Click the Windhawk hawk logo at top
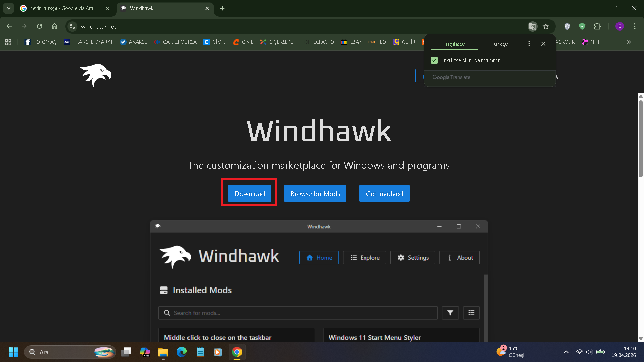Viewport: 644px width, 362px height. pos(96,75)
